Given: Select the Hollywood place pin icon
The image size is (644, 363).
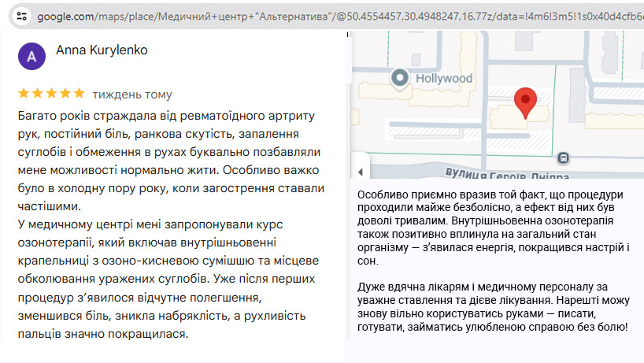Looking at the screenshot, I should click(x=402, y=78).
